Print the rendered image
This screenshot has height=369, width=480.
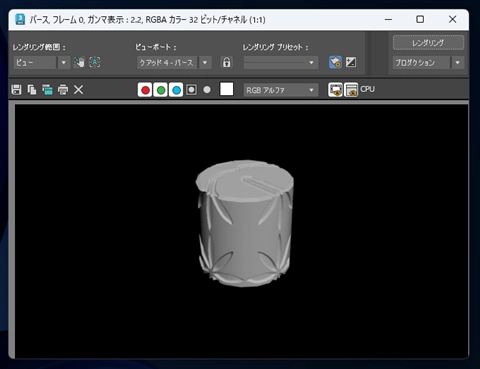(x=63, y=90)
